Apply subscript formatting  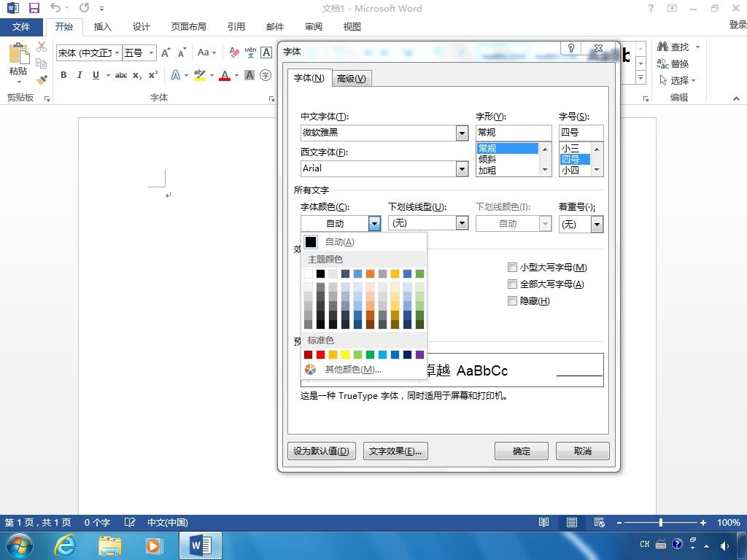coord(137,75)
